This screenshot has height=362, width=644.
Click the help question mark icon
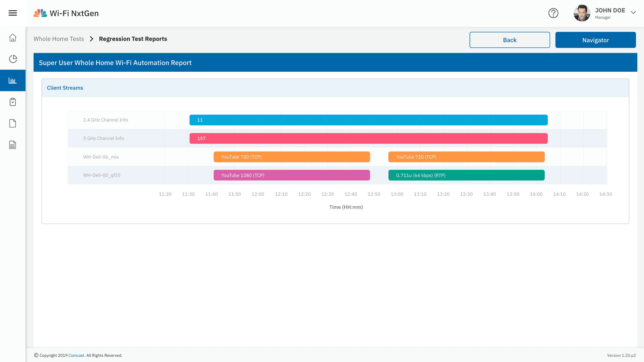(553, 13)
